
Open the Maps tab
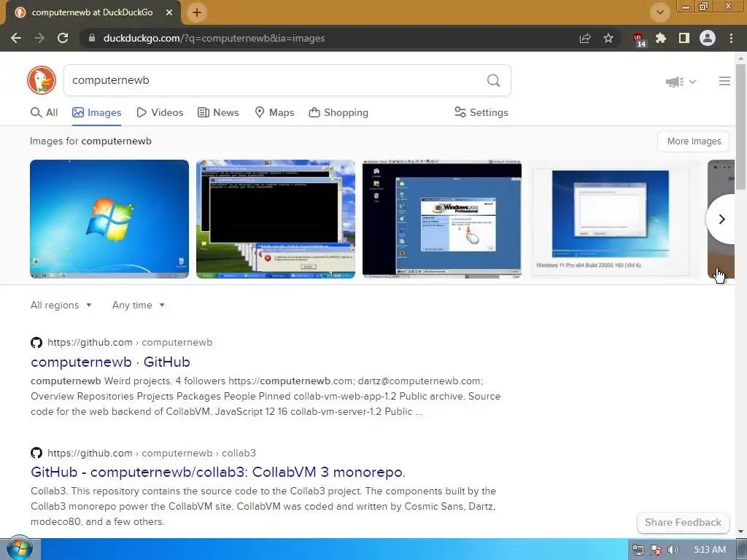click(274, 112)
